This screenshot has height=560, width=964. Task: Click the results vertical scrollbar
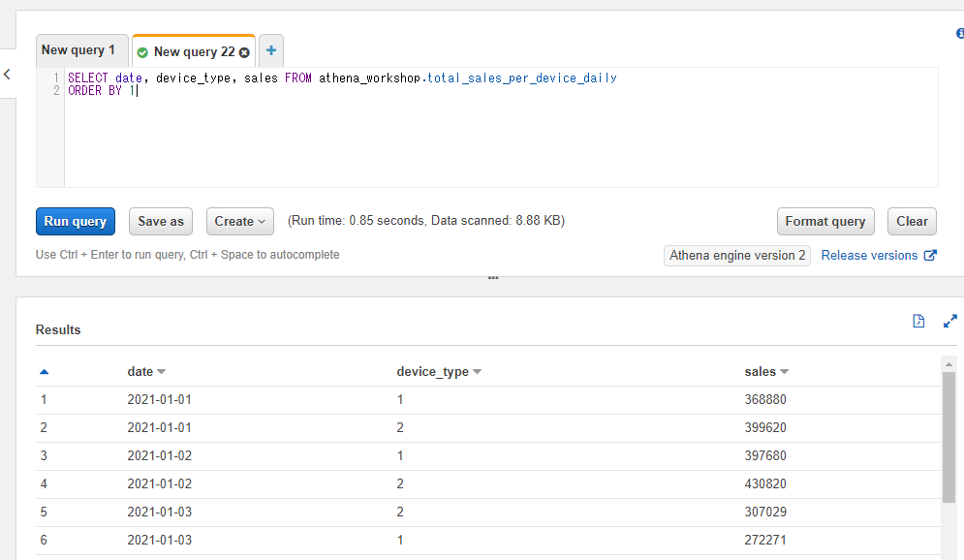pyautogui.click(x=949, y=436)
